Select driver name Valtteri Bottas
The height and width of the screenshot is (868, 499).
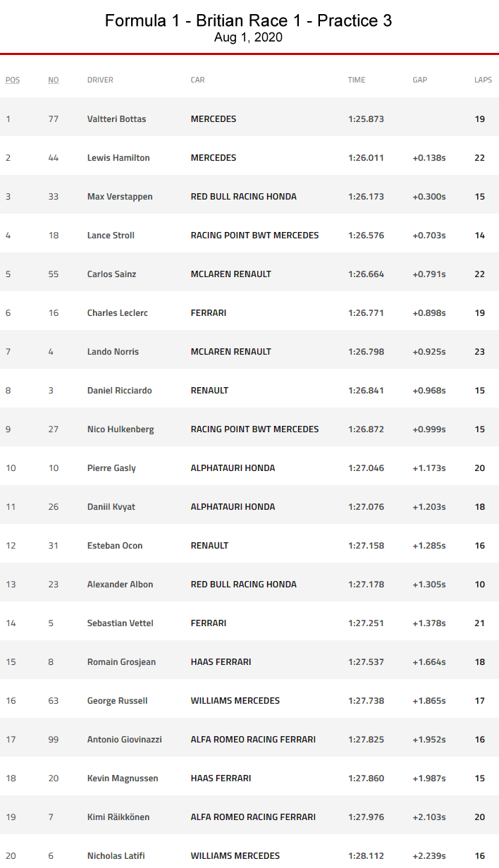pos(116,119)
